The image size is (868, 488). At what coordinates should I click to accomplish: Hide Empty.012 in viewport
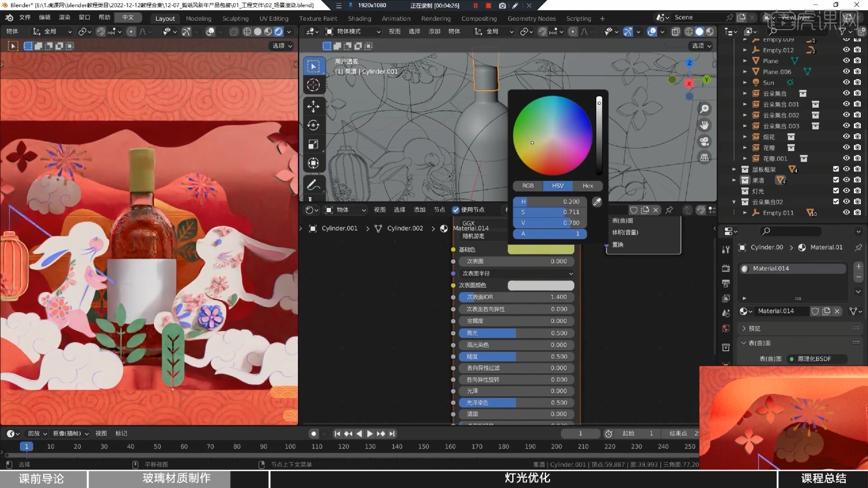[x=846, y=50]
